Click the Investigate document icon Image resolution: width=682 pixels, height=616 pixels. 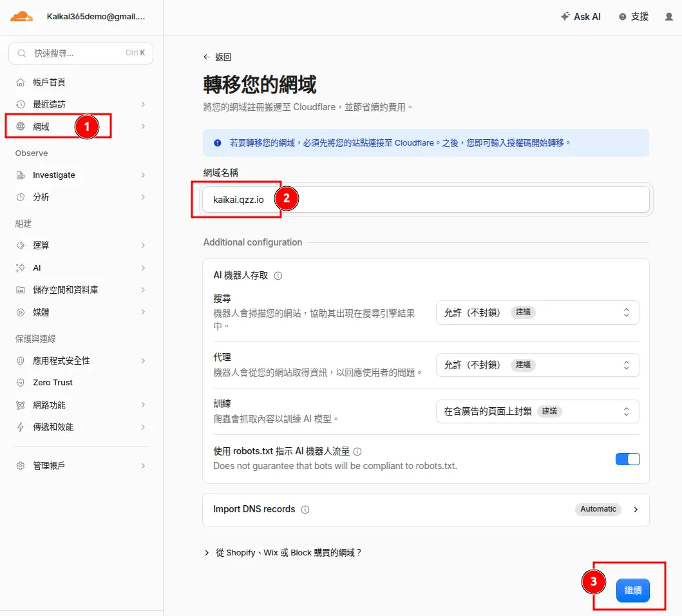point(21,175)
